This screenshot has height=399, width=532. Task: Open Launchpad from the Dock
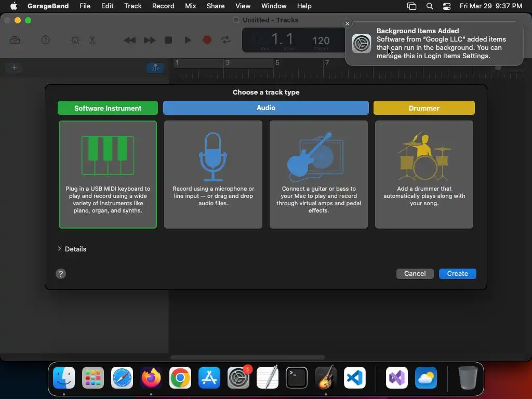click(93, 378)
